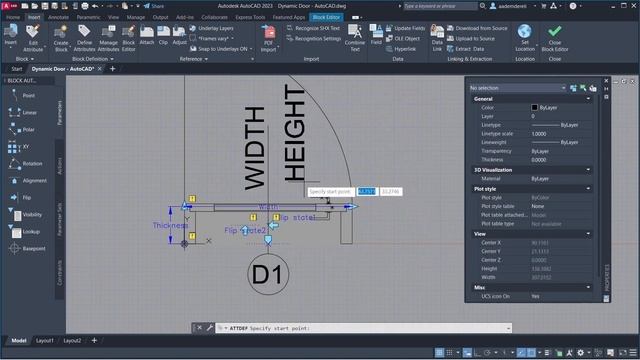Image resolution: width=640 pixels, height=360 pixels.
Task: Select the Linear parameter tool
Action: click(23, 112)
